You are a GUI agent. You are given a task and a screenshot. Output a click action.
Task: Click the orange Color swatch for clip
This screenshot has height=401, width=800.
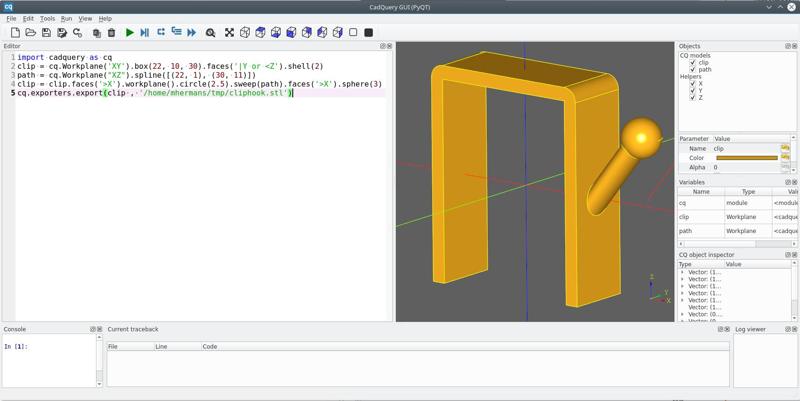point(746,158)
